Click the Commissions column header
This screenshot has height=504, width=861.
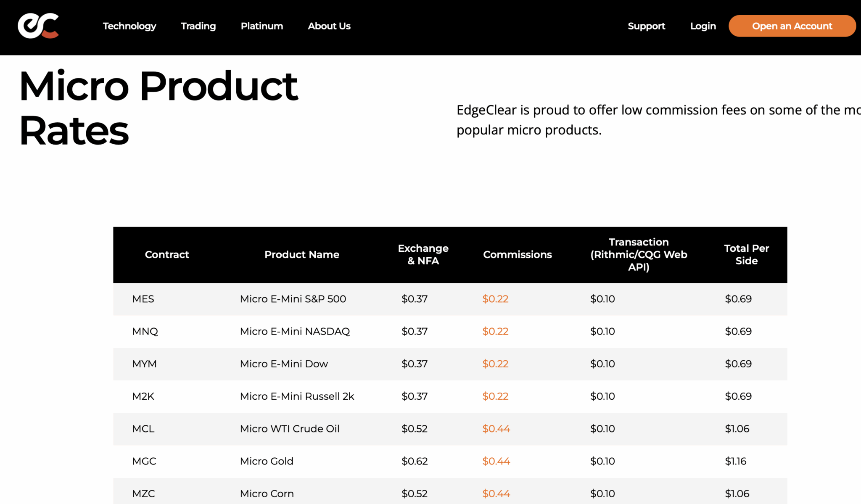coord(518,254)
